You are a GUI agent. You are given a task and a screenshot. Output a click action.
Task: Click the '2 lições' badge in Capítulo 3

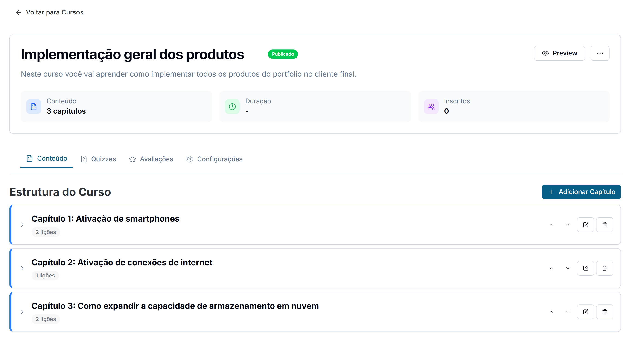[x=46, y=319]
